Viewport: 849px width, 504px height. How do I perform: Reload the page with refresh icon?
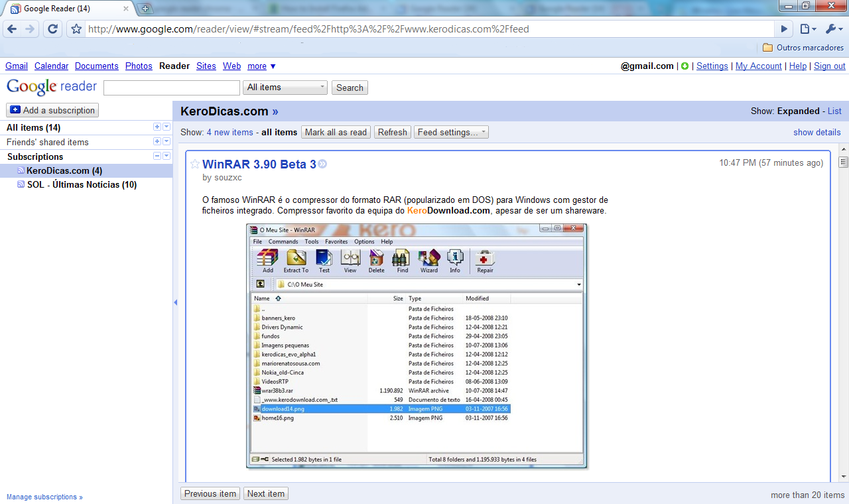click(53, 29)
